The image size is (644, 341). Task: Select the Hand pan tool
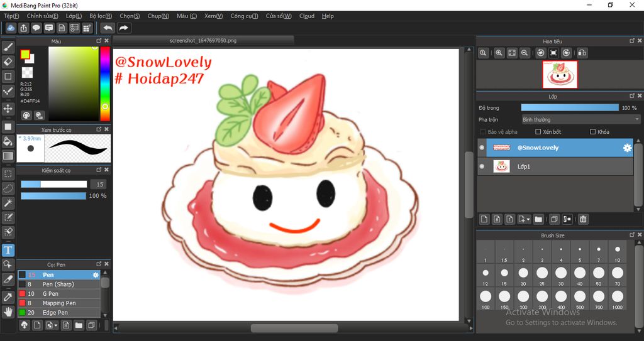tap(8, 311)
